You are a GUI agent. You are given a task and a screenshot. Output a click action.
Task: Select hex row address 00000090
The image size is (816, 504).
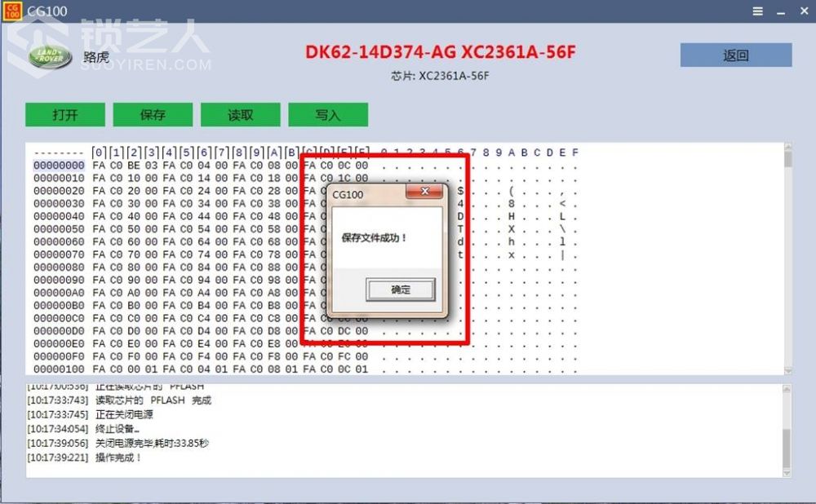click(59, 281)
